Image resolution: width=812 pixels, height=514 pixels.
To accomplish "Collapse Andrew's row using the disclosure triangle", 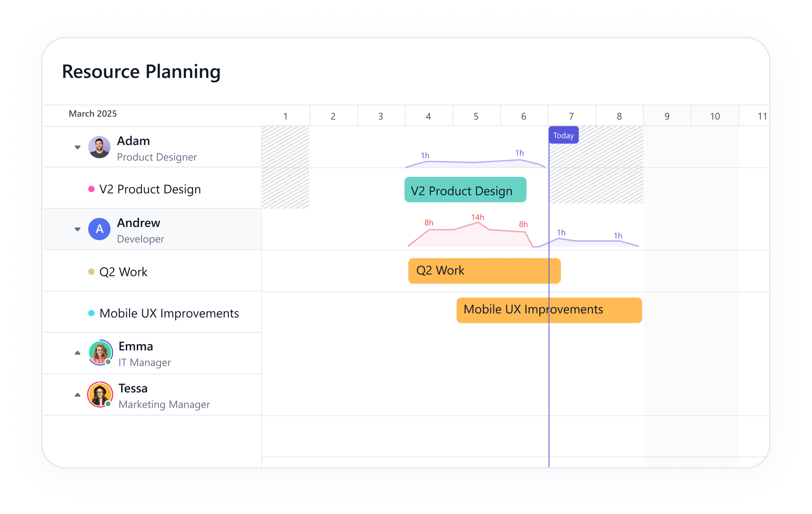I will point(78,229).
